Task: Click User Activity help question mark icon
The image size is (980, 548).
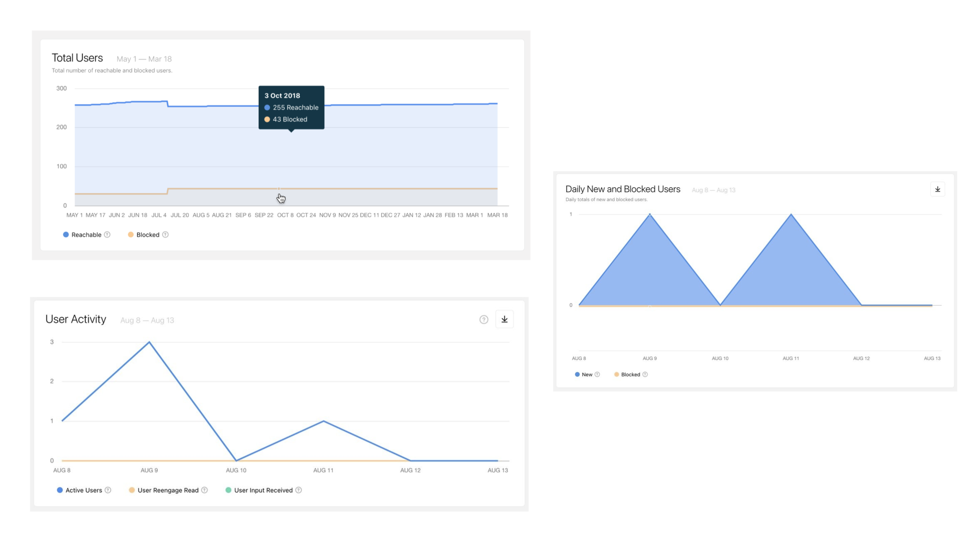Action: [483, 319]
